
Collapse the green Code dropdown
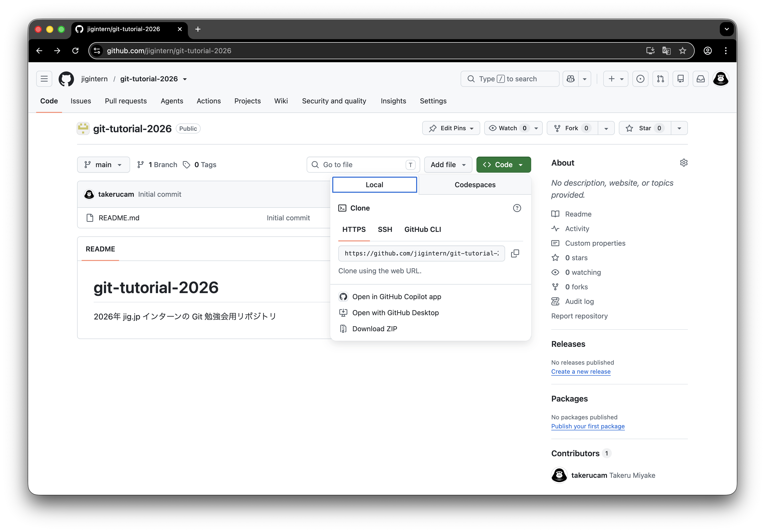pyautogui.click(x=504, y=165)
